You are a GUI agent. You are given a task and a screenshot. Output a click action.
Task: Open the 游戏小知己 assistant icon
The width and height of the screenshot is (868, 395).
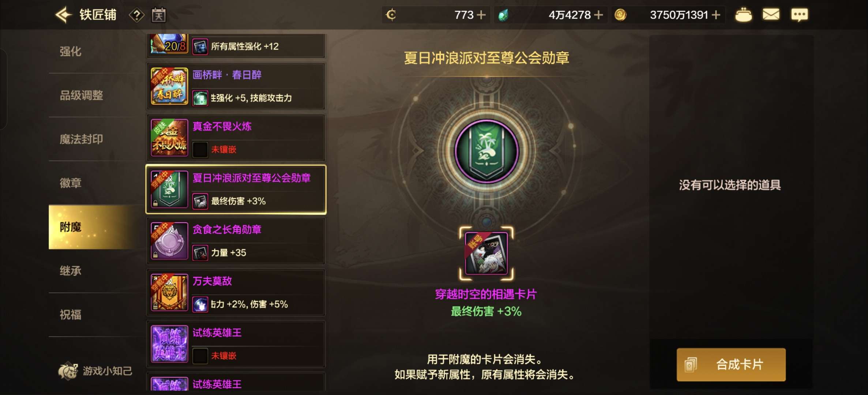(68, 371)
